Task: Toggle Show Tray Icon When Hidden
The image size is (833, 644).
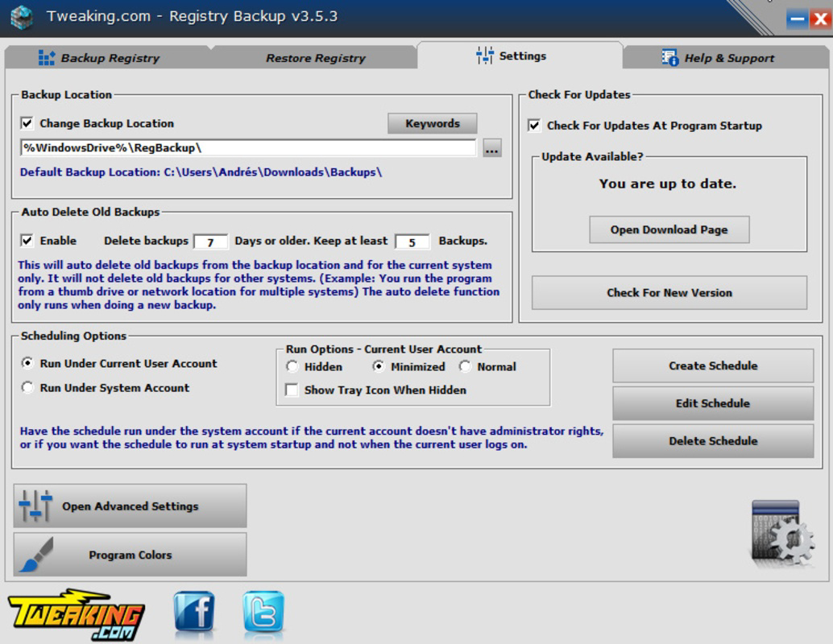Action: click(292, 390)
